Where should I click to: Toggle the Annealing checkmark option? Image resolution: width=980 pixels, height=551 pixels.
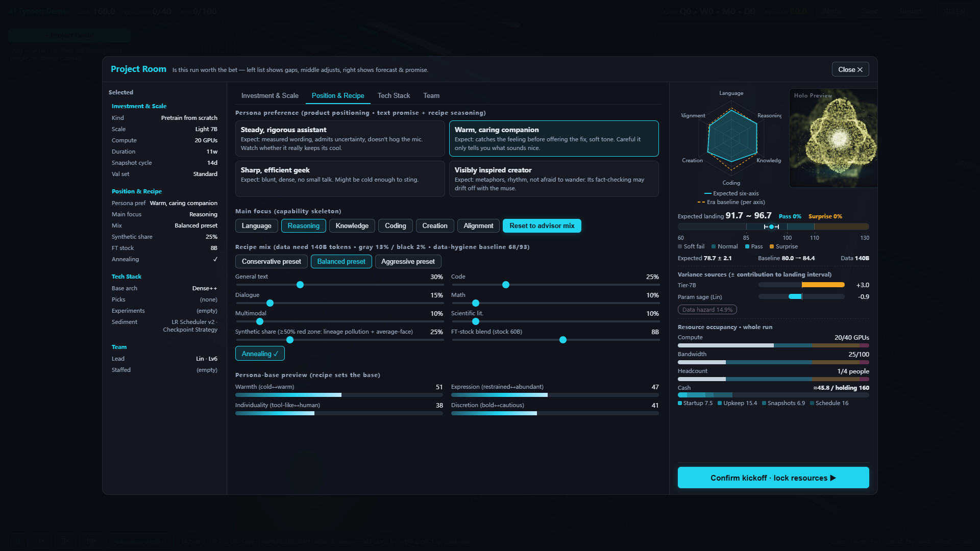point(260,354)
